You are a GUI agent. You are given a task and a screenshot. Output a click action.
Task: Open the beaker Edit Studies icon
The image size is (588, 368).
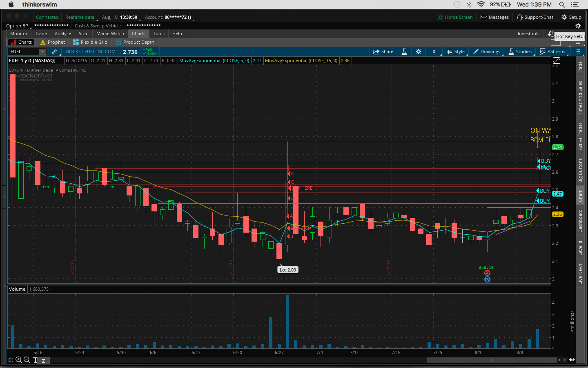pyautogui.click(x=404, y=52)
